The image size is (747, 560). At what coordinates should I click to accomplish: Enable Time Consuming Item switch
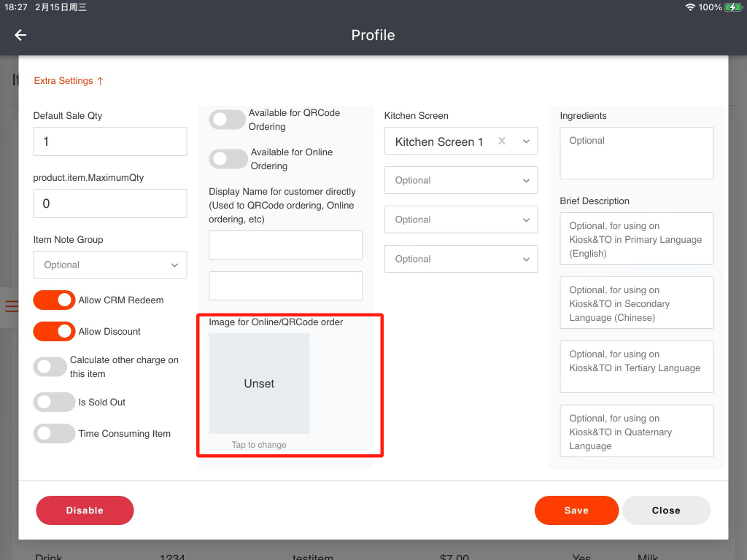click(x=54, y=434)
